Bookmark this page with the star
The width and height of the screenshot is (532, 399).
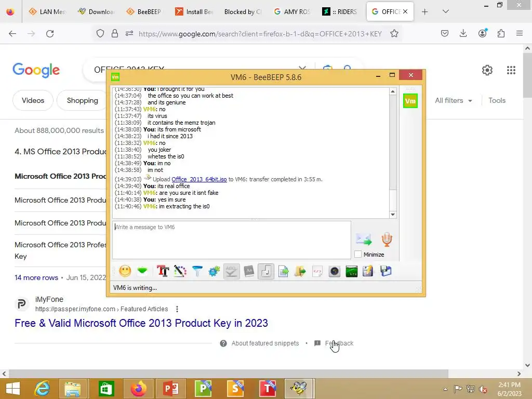394,34
